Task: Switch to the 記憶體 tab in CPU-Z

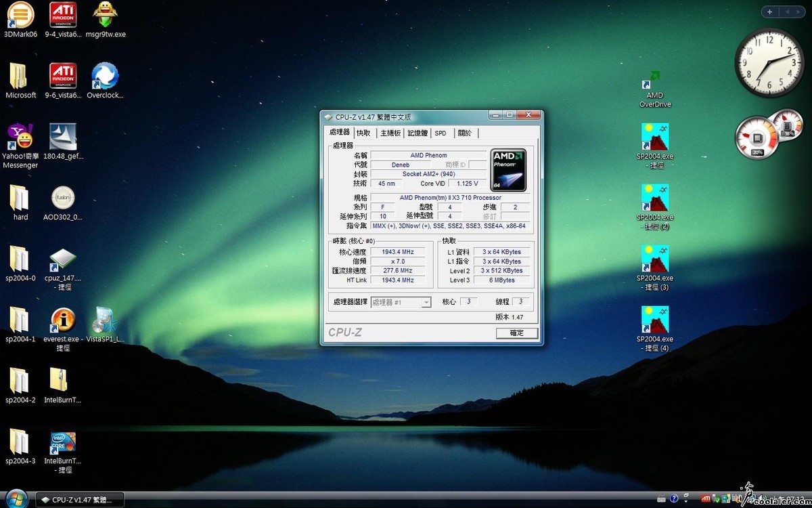Action: [x=418, y=133]
